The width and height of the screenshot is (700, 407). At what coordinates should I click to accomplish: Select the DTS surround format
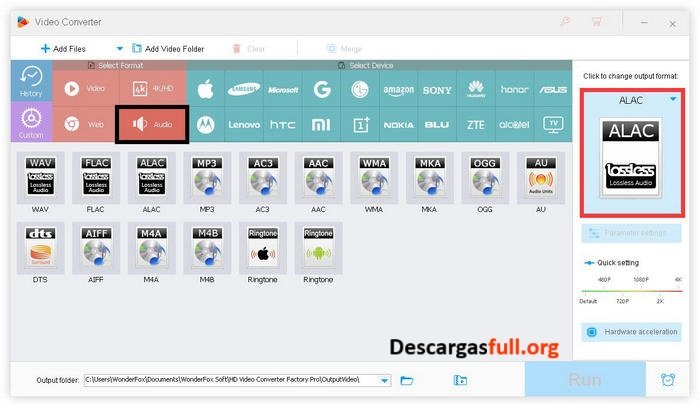(x=40, y=248)
